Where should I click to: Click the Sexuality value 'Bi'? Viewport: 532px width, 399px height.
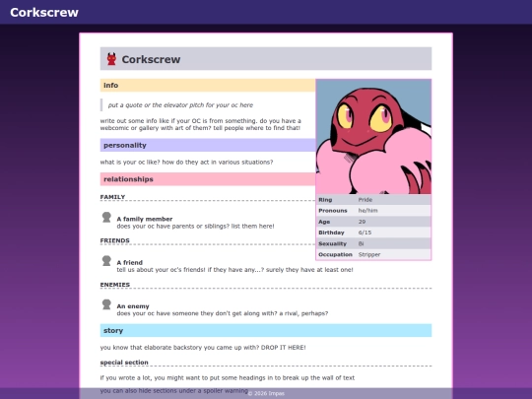point(361,243)
